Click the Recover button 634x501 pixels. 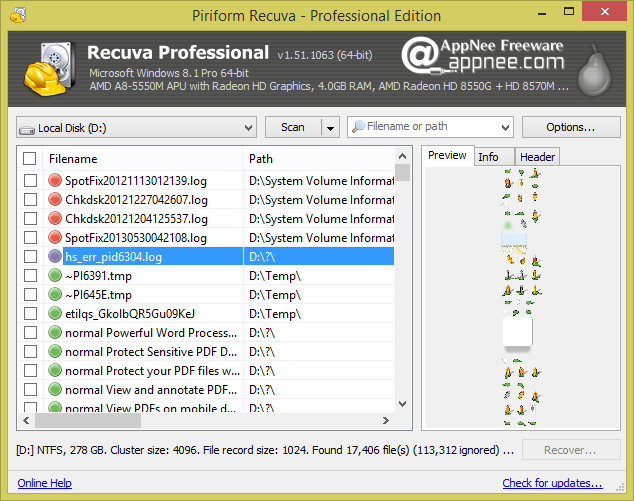(x=571, y=450)
